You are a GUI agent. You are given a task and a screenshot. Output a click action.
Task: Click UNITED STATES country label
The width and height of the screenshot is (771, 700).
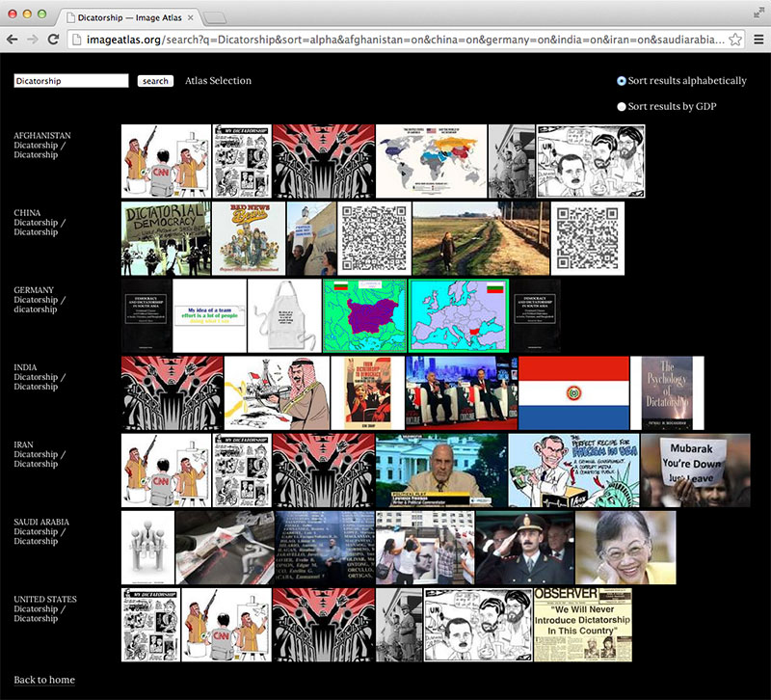(x=45, y=599)
